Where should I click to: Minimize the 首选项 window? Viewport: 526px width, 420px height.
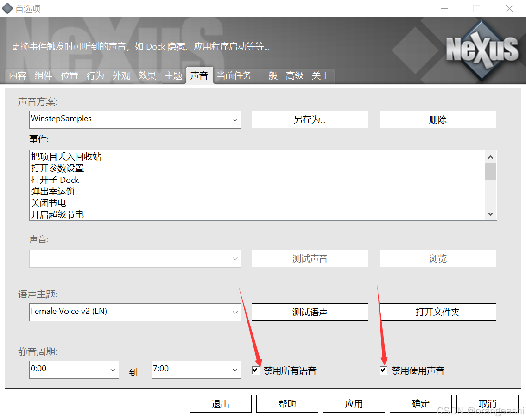pyautogui.click(x=445, y=8)
